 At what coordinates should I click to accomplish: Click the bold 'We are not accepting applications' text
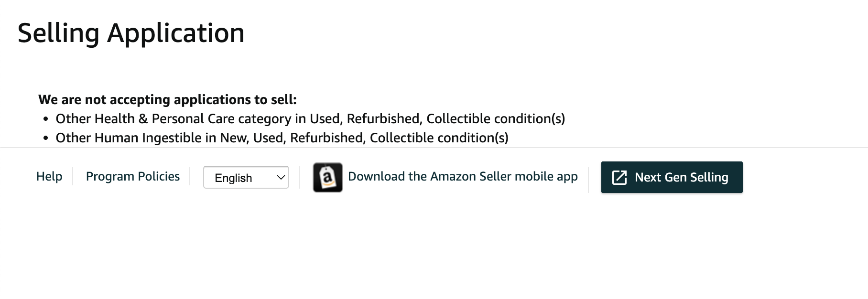(167, 99)
